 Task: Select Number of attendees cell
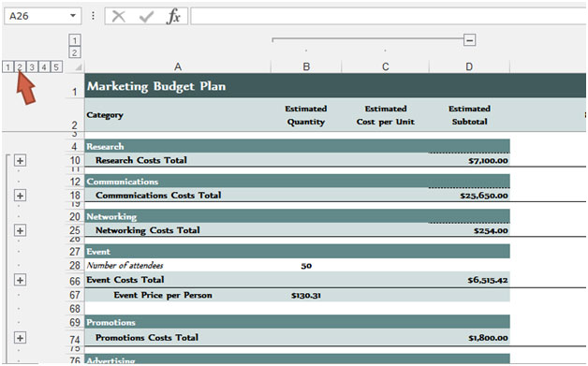(178, 266)
